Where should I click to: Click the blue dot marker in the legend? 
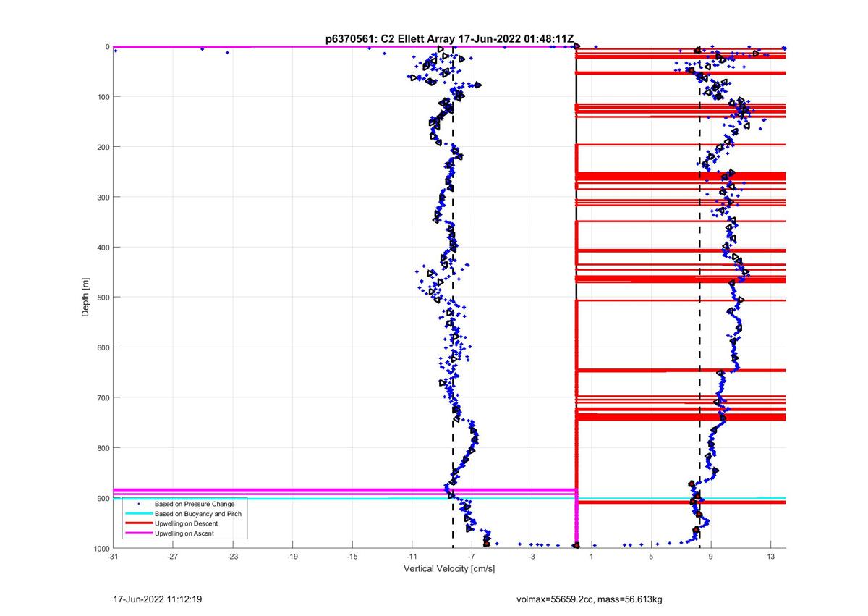click(138, 504)
